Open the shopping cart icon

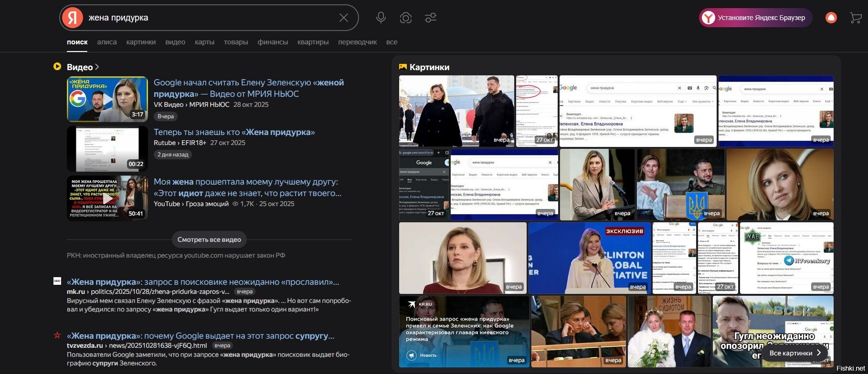(856, 18)
